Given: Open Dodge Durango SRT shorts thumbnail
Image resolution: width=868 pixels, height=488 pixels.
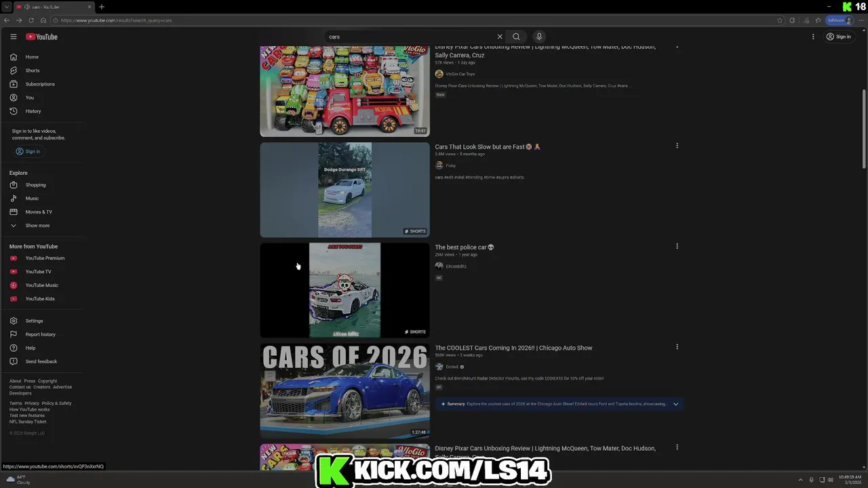Looking at the screenshot, I should (x=344, y=190).
